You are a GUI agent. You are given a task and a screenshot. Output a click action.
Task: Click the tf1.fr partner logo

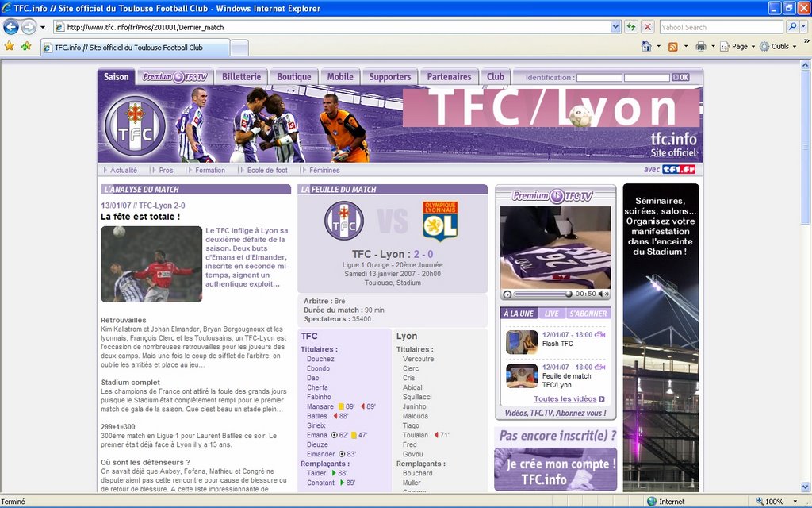point(679,170)
